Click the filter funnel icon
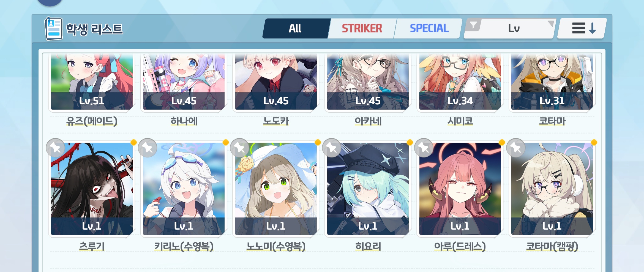This screenshot has height=272, width=644. [473, 25]
